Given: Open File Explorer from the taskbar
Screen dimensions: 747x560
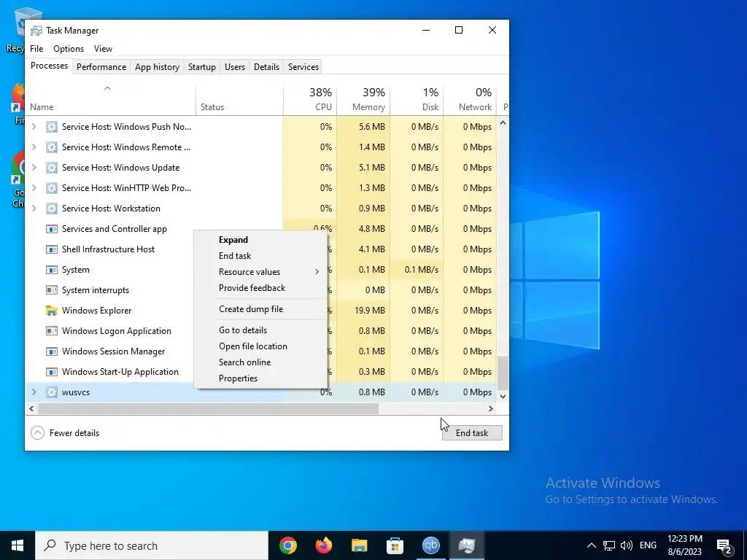Looking at the screenshot, I should point(359,545).
